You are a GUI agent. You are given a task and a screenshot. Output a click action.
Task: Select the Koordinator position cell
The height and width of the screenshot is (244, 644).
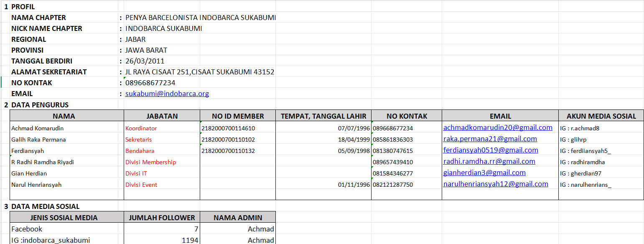[162, 128]
